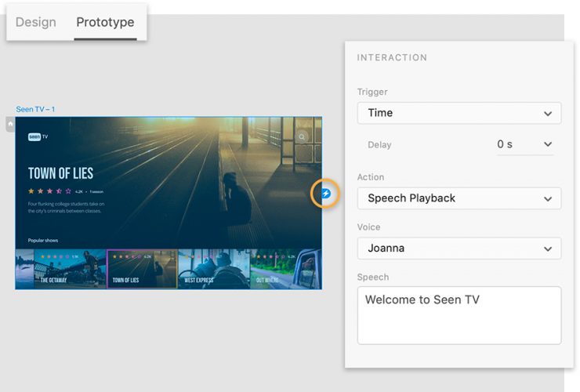Click the star rating under Town of Lies
This screenshot has height=392, width=580.
50,191
